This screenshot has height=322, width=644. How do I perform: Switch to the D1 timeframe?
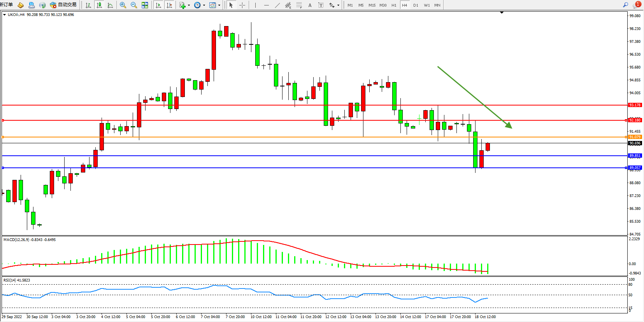[416, 5]
